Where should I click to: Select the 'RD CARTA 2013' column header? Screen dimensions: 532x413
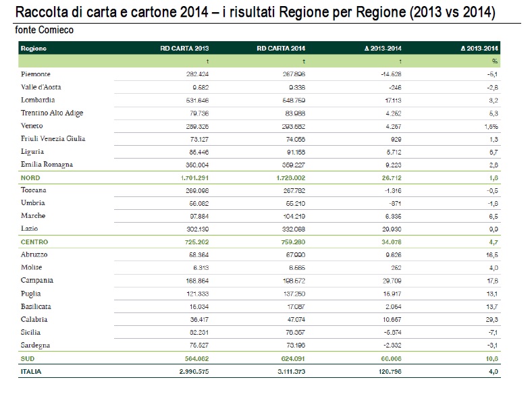(x=184, y=49)
